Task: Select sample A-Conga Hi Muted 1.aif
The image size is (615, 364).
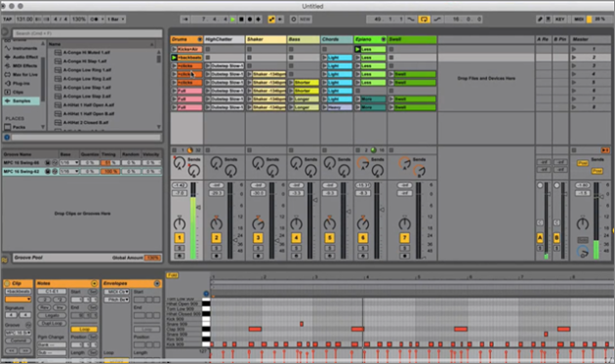Action: [86, 52]
